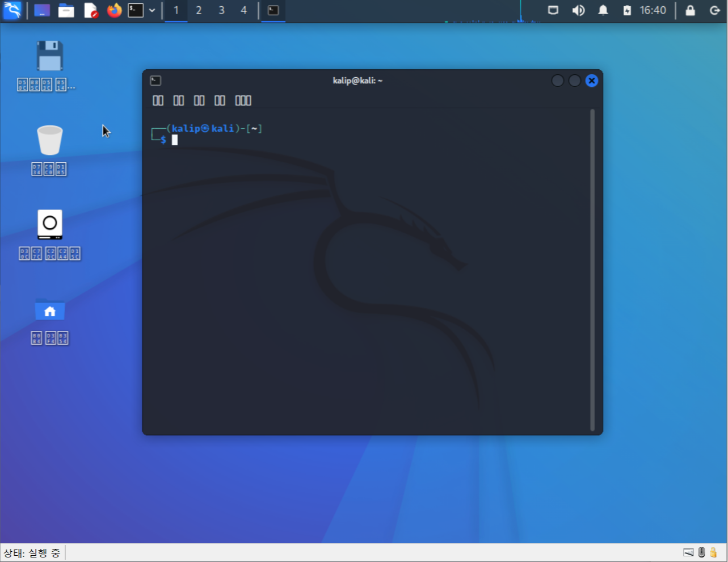Open the fourth (View) terminal menu
This screenshot has height=562, width=728.
coord(220,100)
